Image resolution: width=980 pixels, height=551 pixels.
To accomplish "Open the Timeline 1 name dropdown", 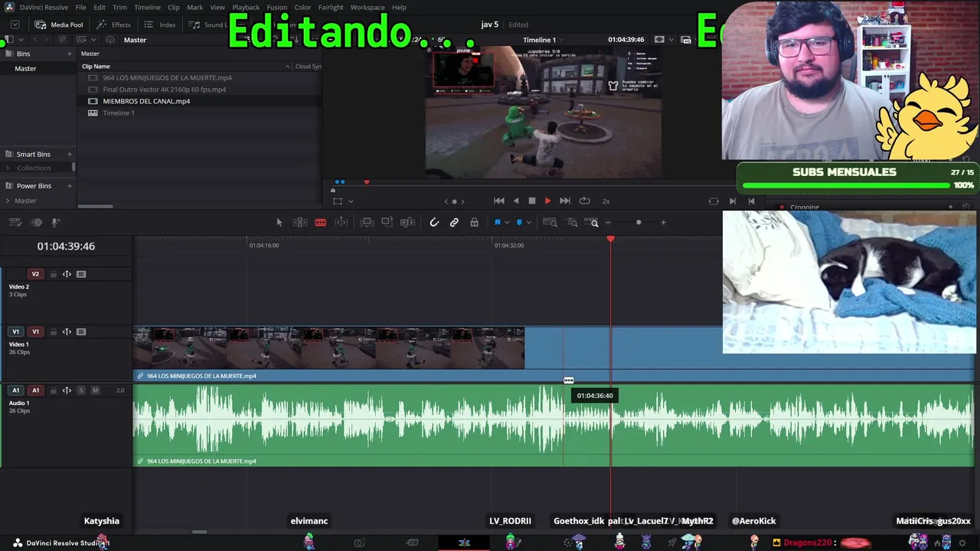I will [562, 40].
